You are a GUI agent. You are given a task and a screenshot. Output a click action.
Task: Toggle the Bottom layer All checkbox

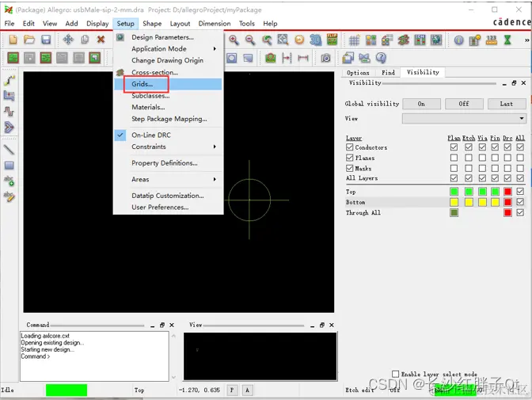[520, 202]
